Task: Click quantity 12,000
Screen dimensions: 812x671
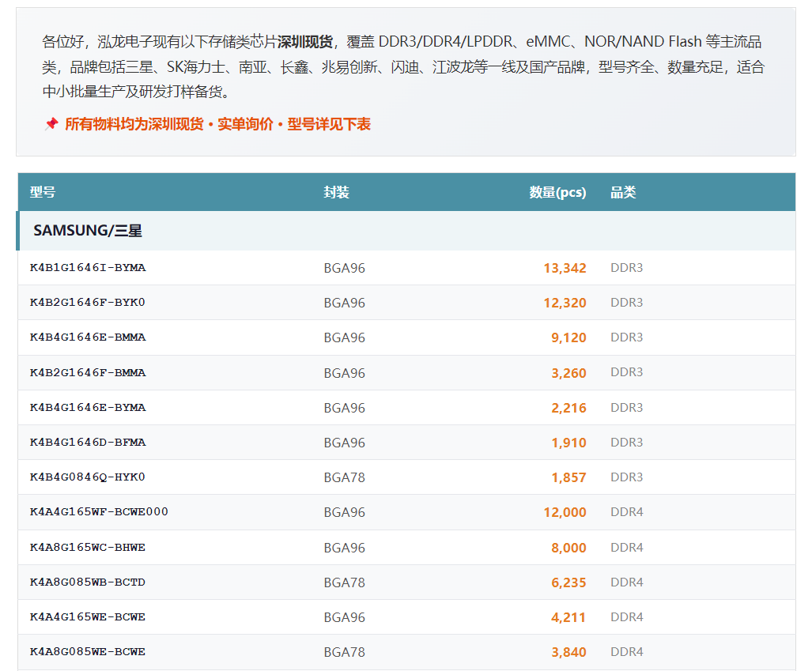Action: [x=565, y=512]
